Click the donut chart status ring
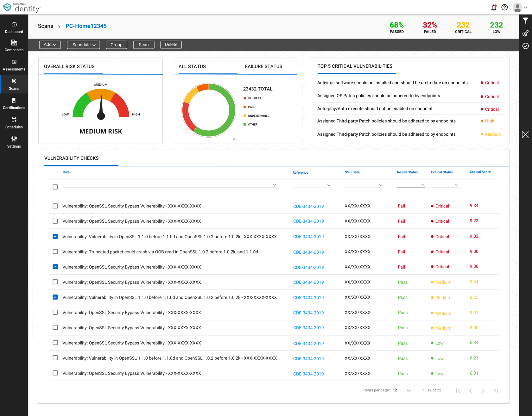 tap(209, 110)
